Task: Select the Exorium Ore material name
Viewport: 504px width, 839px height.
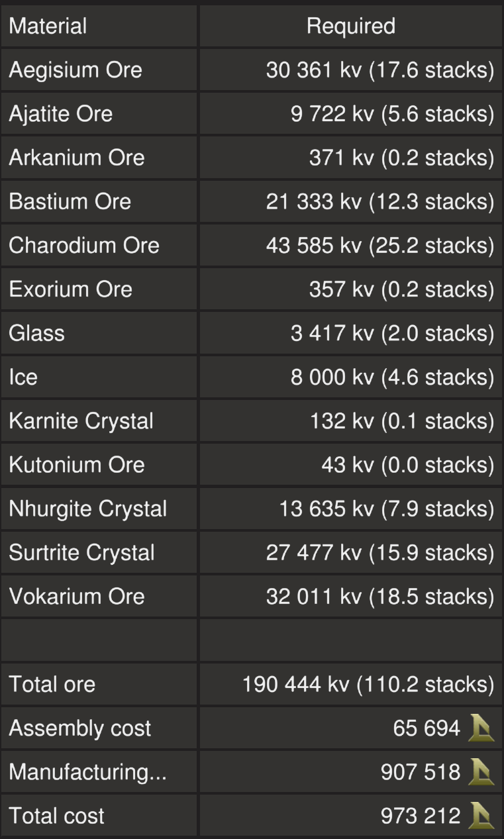Action: pos(71,289)
